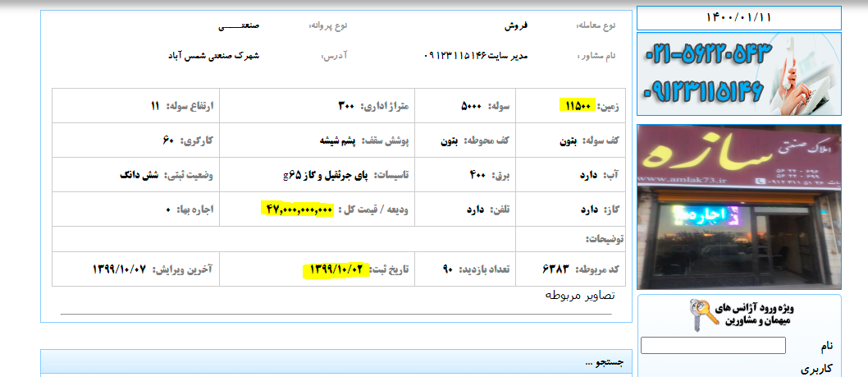Click the تصاویر مربوطه heading
This screenshot has height=377, width=868.
click(x=580, y=296)
